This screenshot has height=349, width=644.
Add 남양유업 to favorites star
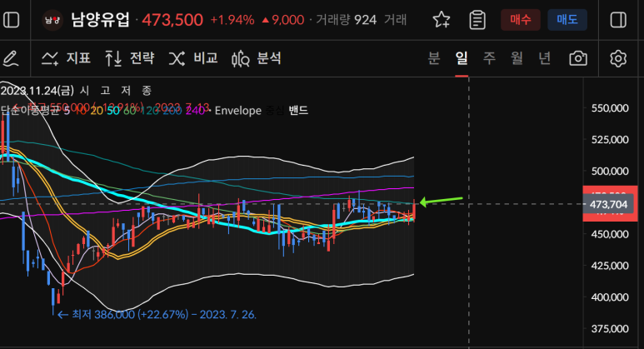point(442,20)
